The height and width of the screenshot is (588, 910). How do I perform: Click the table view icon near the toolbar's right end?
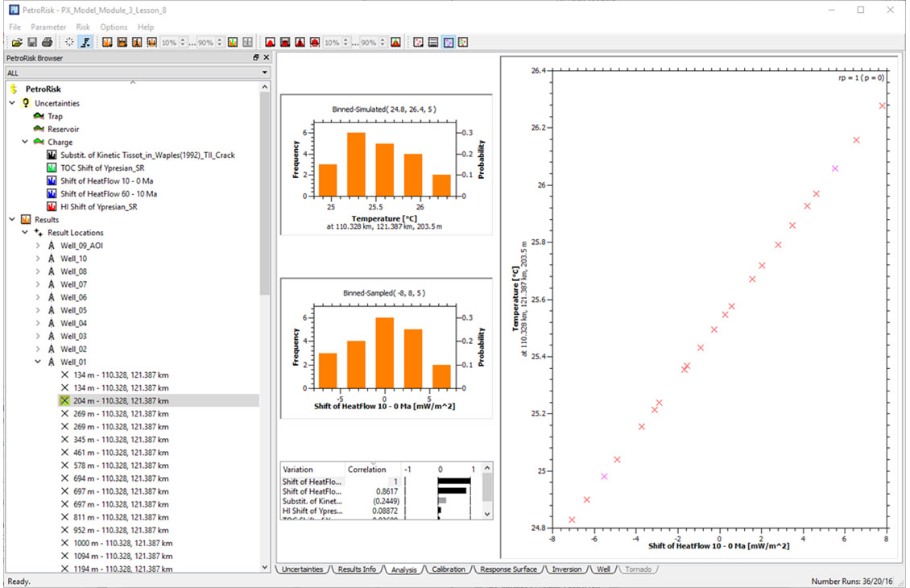tap(432, 42)
